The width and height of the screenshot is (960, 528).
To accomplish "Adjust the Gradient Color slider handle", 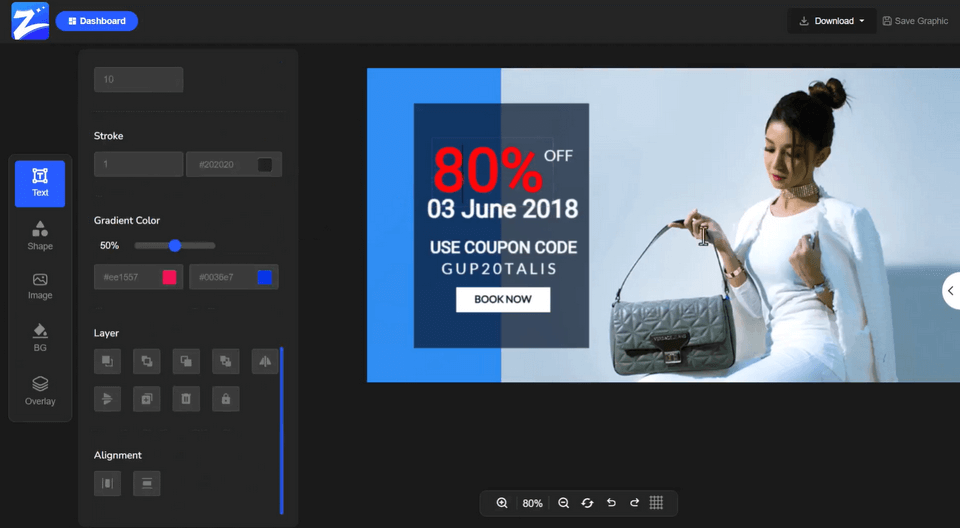I will [x=175, y=246].
